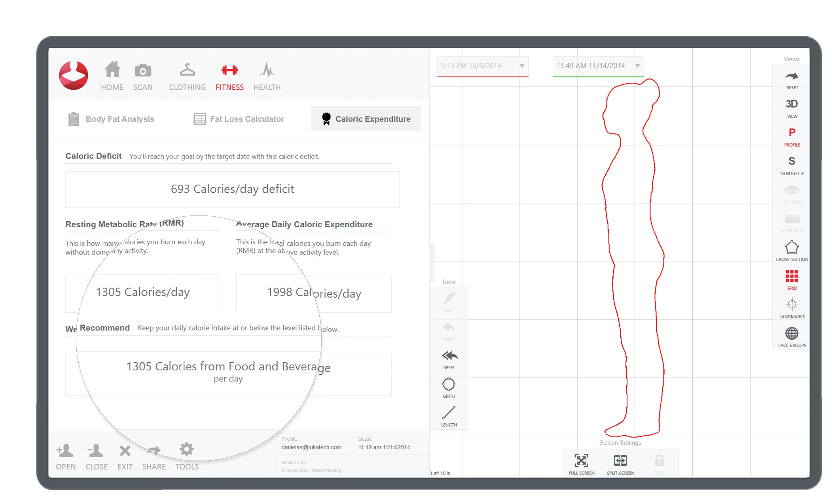This screenshot has height=504, width=832.
Task: Toggle Grid view overlay
Action: (x=793, y=281)
